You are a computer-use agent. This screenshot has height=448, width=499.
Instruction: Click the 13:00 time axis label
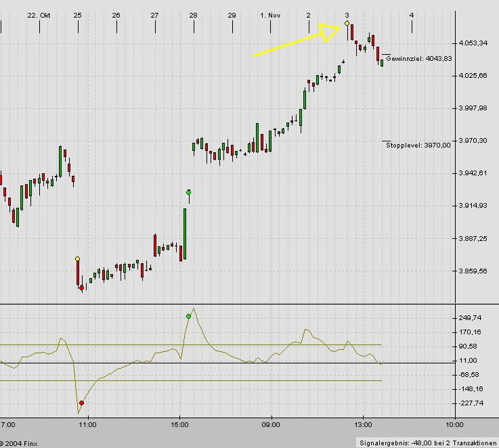point(363,425)
